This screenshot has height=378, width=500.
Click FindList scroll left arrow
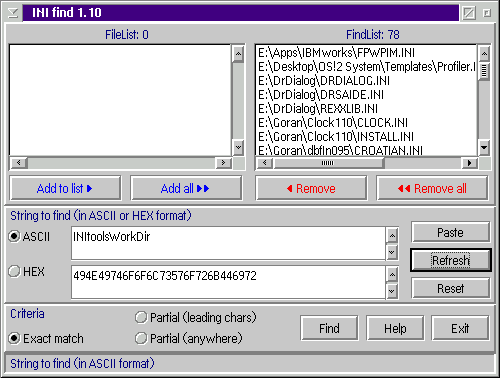265,163
